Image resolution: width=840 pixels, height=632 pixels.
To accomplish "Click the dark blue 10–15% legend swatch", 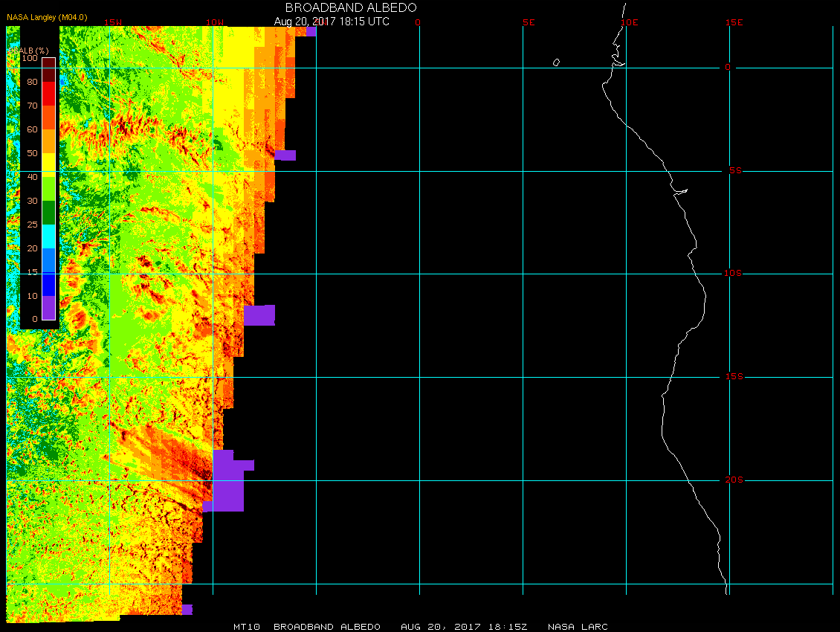I will pos(48,283).
